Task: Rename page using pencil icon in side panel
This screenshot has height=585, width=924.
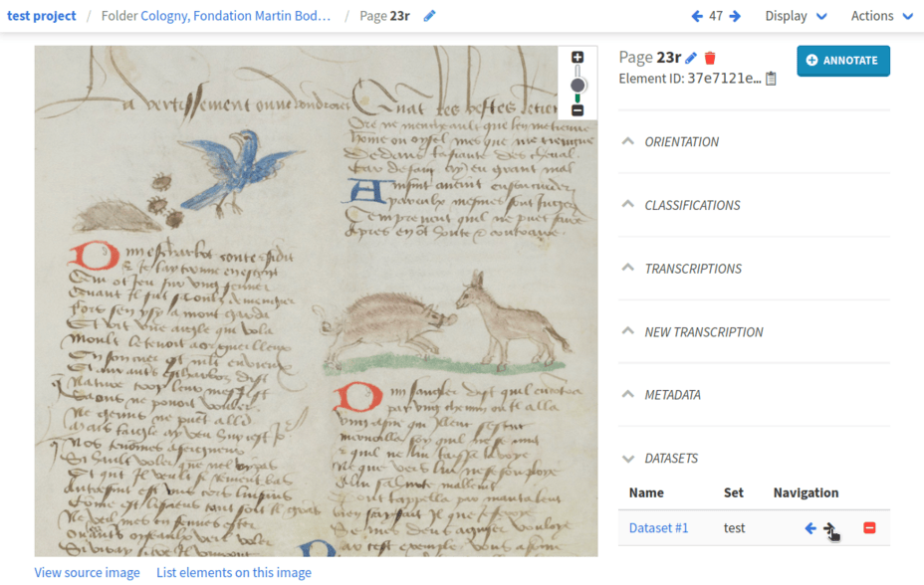Action: [691, 59]
